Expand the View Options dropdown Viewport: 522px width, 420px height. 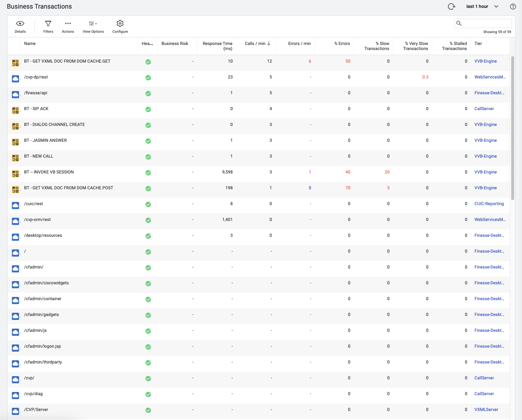click(x=93, y=23)
